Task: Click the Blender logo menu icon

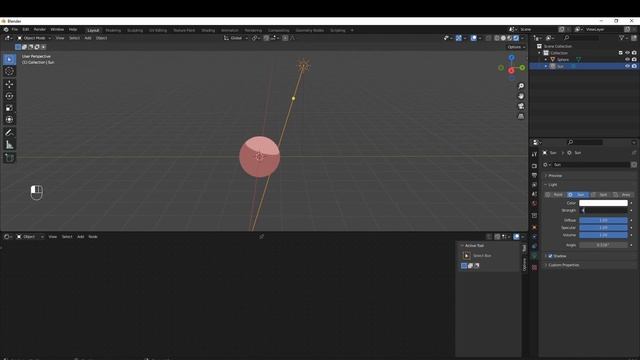Action: [x=6, y=29]
